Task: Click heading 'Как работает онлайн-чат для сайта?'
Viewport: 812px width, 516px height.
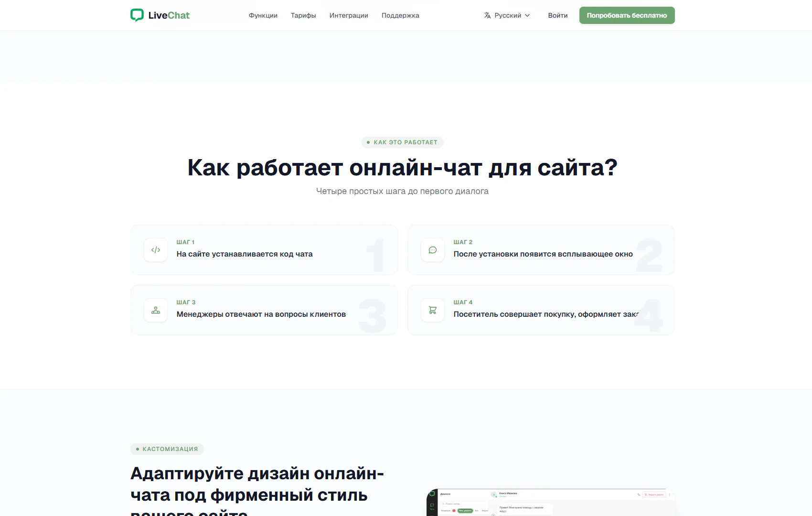Action: [x=402, y=168]
